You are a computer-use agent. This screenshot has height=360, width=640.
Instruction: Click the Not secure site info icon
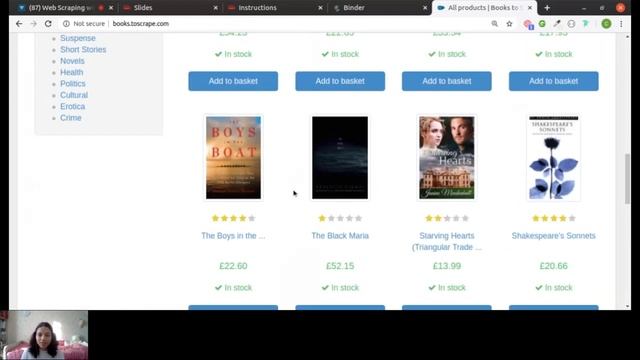pyautogui.click(x=66, y=24)
